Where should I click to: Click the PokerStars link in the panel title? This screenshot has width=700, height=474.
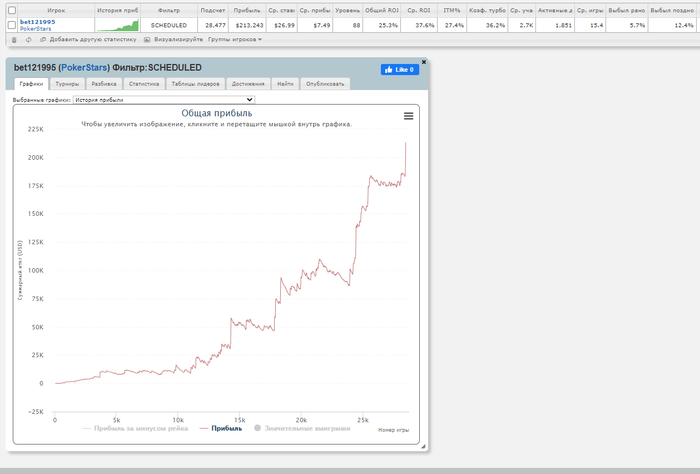click(84, 68)
